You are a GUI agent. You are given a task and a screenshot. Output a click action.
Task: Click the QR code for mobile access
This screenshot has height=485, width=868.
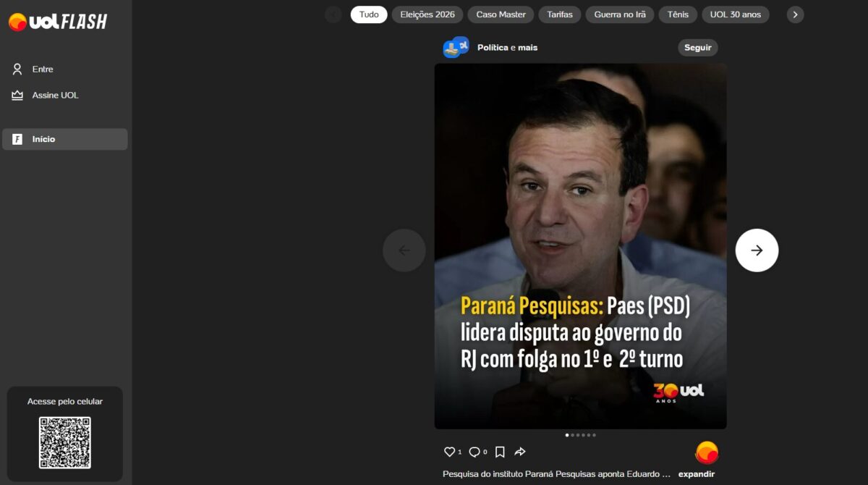coord(65,442)
